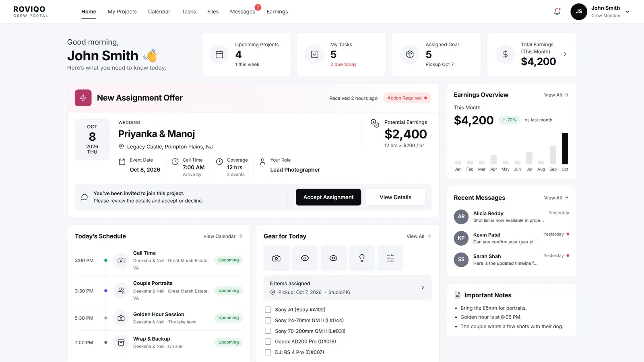
Task: Check the DJI RS 4 Pro checkbox
Action: tap(268, 352)
